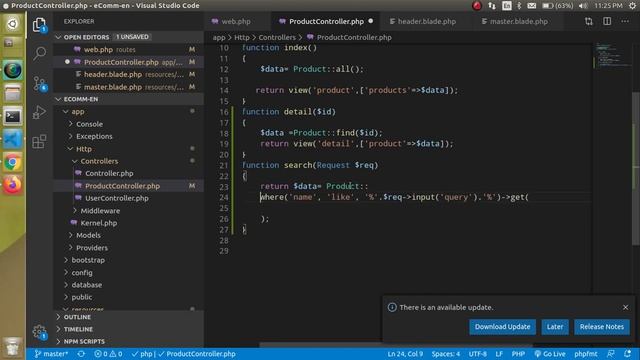640x360 pixels.
Task: Expand the Outline panel
Action: (129, 317)
